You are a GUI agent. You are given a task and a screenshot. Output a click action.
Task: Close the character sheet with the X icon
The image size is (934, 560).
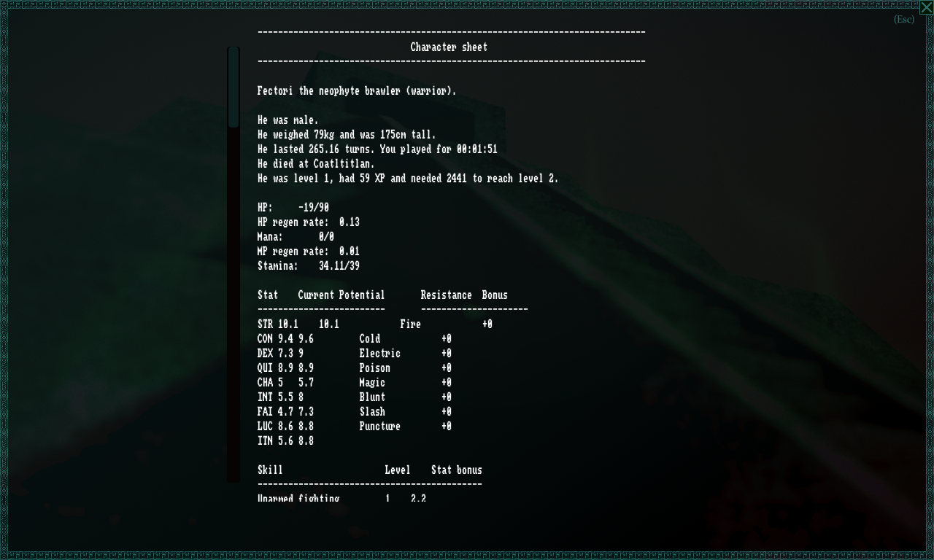coord(926,7)
